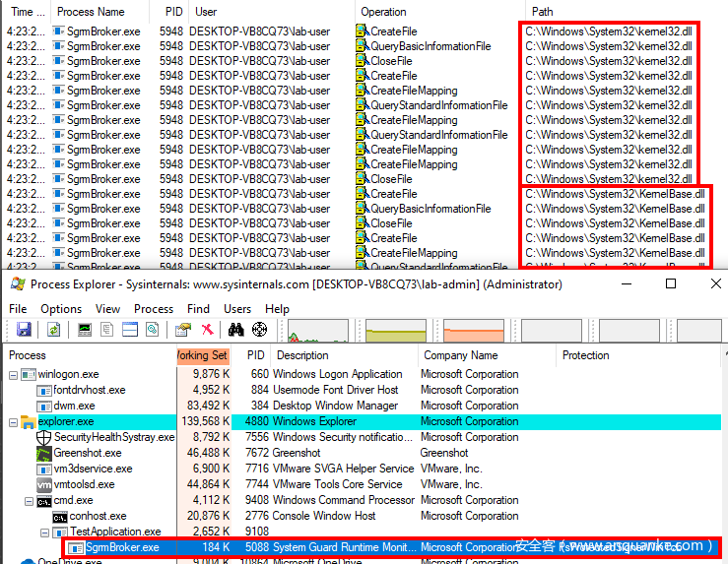Open the Find menu
Image resolution: width=728 pixels, height=564 pixels.
198,309
